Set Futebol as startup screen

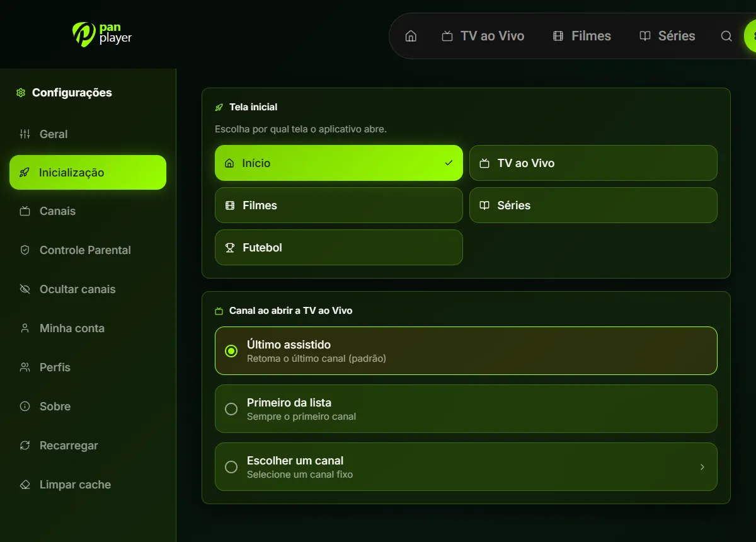[339, 248]
